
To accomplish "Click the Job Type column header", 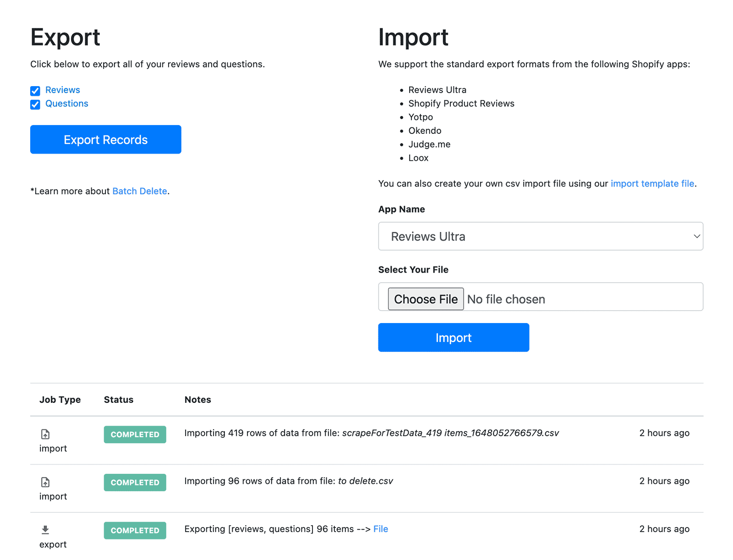I will (60, 400).
